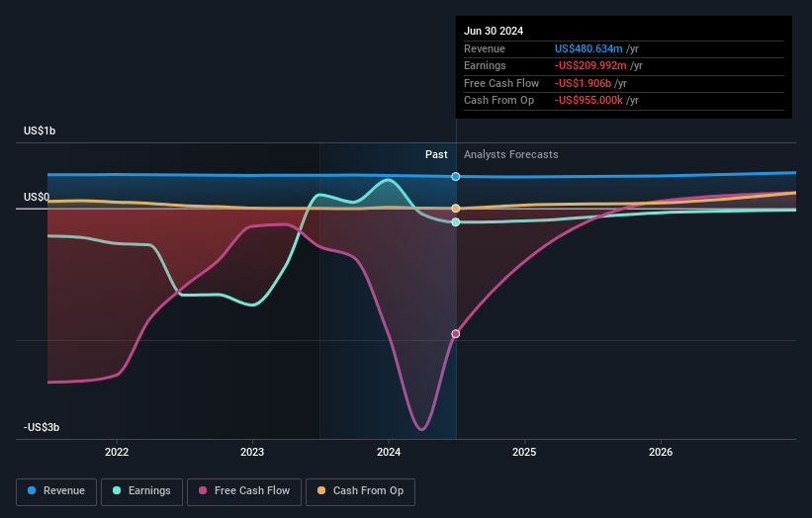The height and width of the screenshot is (518, 812).
Task: Click the US$0 y-axis label
Action: pyautogui.click(x=37, y=197)
